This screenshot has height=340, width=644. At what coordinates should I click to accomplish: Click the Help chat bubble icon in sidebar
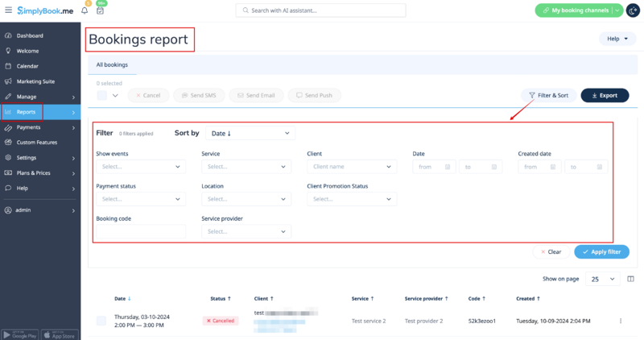(x=8, y=188)
